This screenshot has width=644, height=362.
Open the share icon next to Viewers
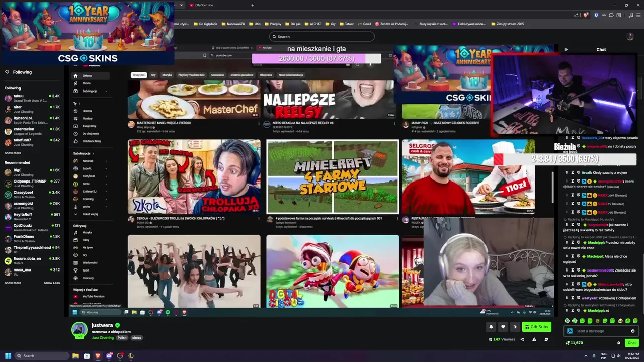tap(522, 339)
